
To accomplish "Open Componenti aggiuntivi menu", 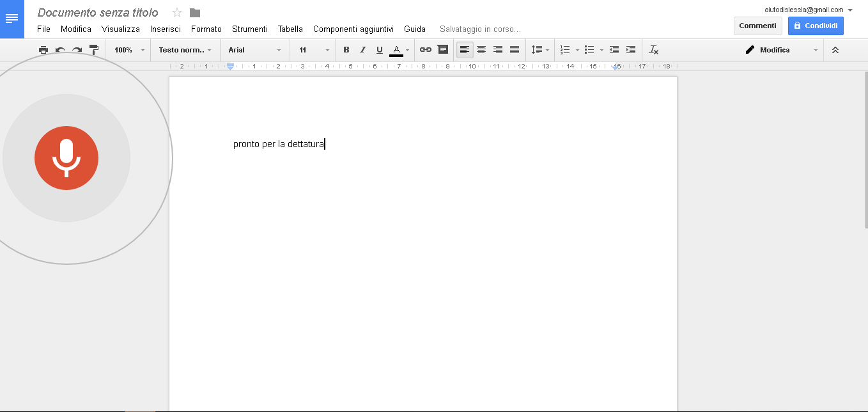I will tap(353, 29).
